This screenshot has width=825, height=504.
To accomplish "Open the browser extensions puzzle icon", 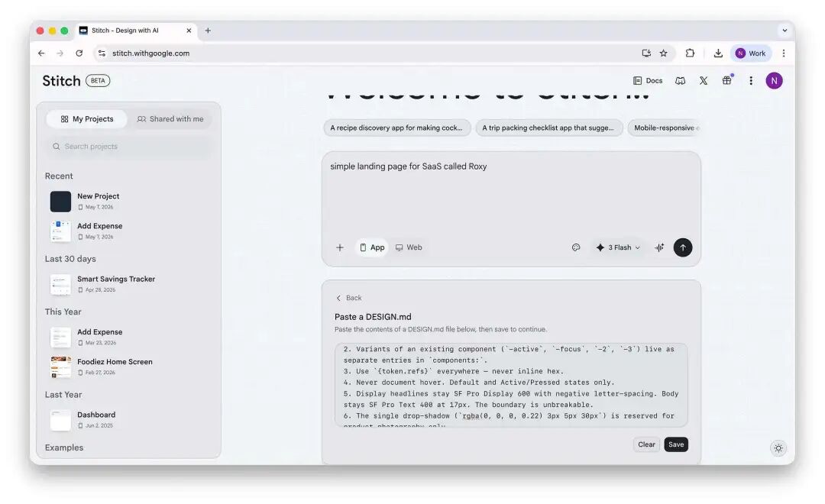I will [690, 53].
